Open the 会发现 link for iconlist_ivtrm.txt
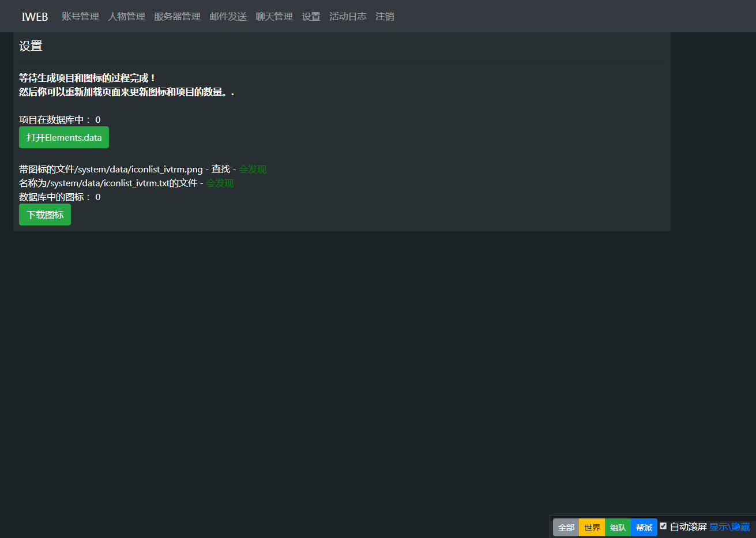Viewport: 756px width, 538px height. pos(220,183)
